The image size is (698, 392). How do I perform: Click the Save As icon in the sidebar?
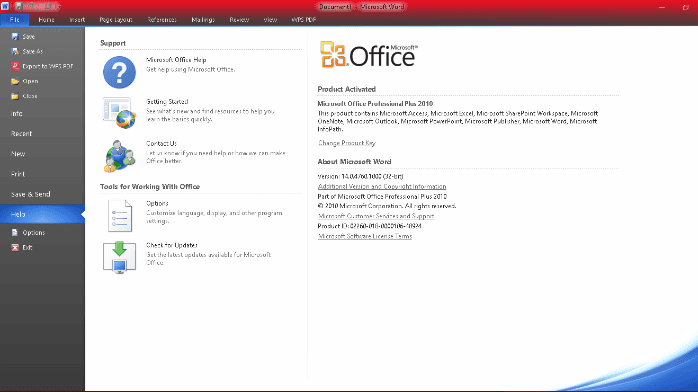15,51
